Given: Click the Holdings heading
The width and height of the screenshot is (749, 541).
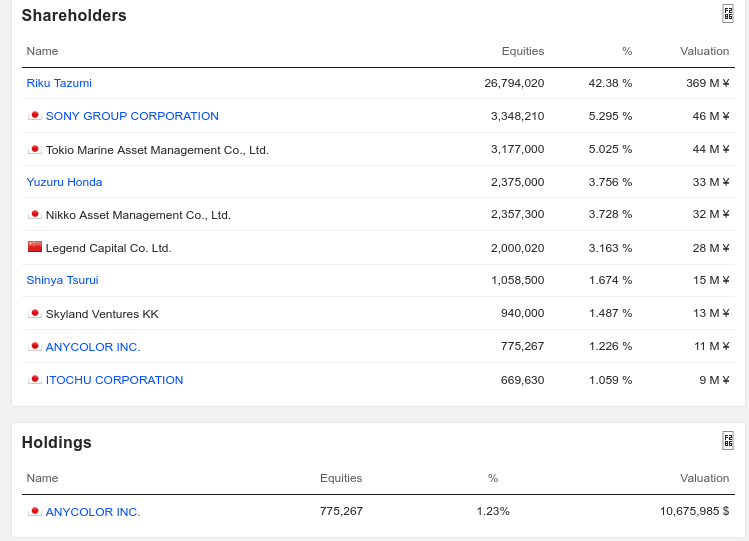Looking at the screenshot, I should [x=56, y=442].
